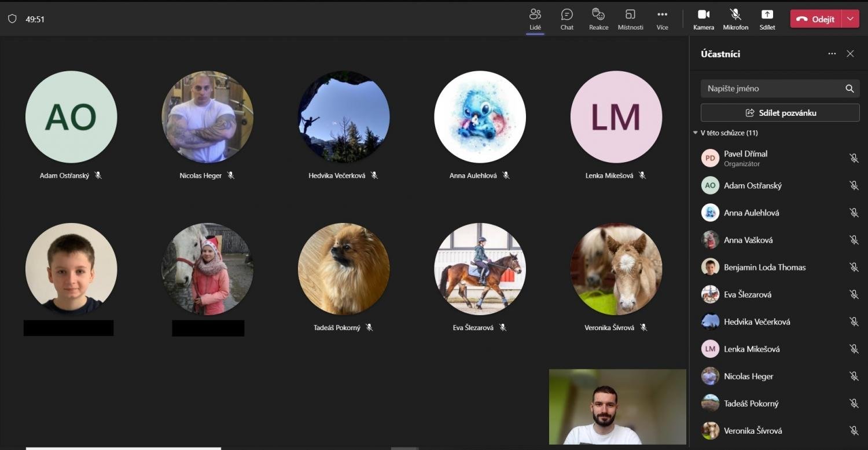Screen dimensions: 868x450
Task: Click the 'Napište jméno' search field
Action: 773,89
